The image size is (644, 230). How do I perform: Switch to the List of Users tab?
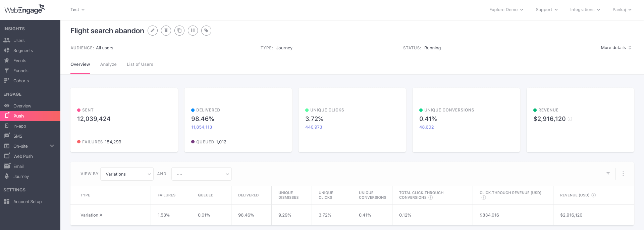tap(140, 64)
